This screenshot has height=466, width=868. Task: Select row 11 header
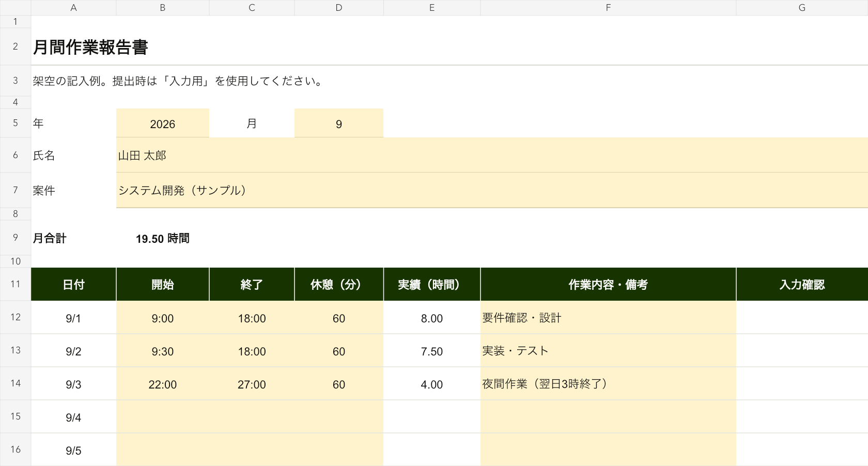coord(16,284)
